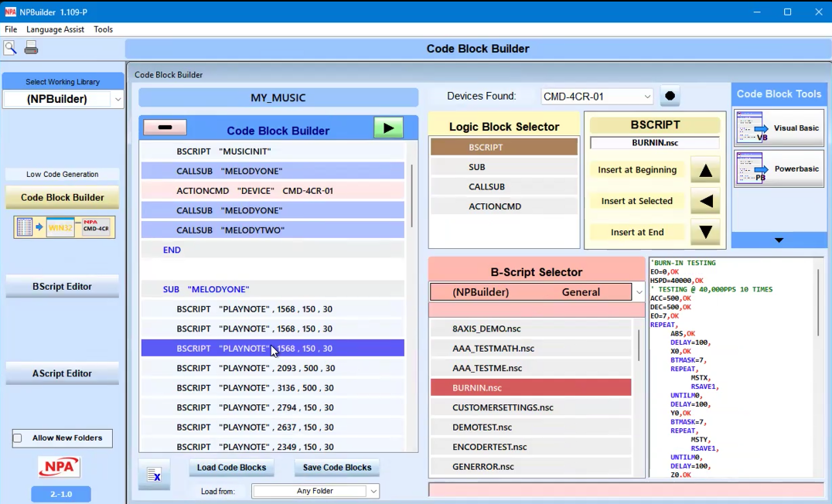
Task: Select SUB "MELODYONE" row
Action: pyautogui.click(x=273, y=289)
